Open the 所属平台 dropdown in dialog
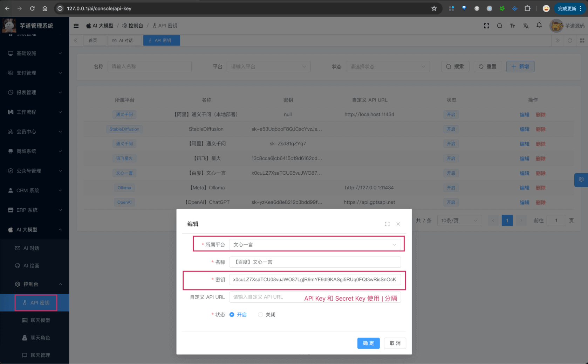Viewport: 588px width, 364px height. click(315, 245)
